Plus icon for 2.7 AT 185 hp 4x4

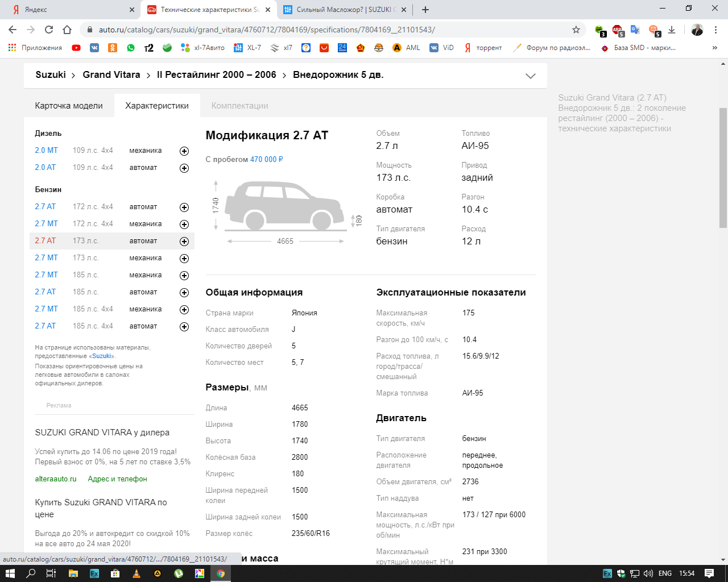pyautogui.click(x=184, y=327)
